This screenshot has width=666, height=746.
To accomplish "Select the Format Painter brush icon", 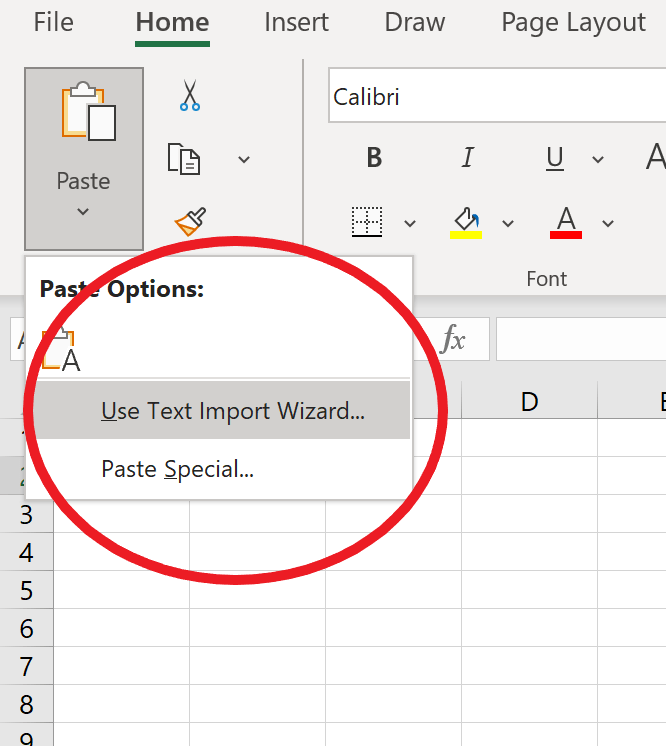I will (190, 221).
